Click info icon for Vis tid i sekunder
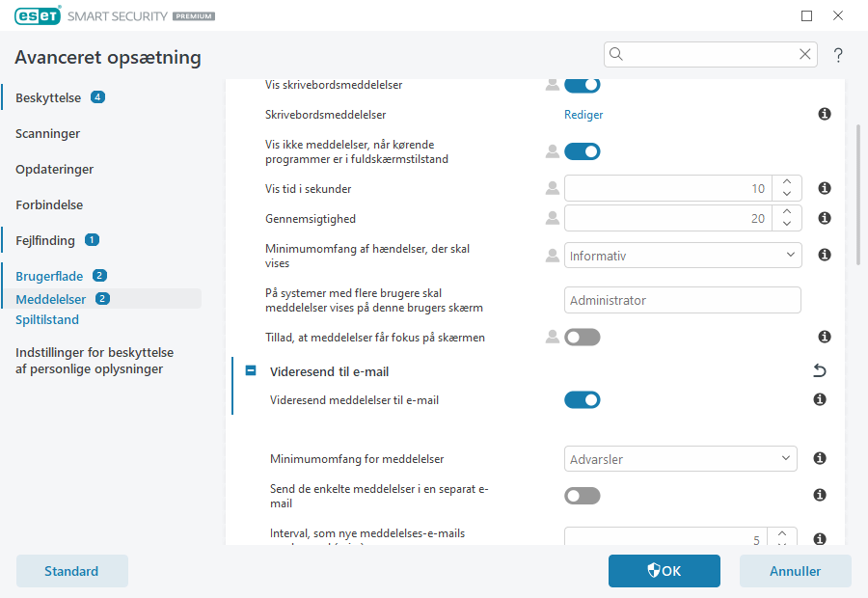 (x=825, y=189)
